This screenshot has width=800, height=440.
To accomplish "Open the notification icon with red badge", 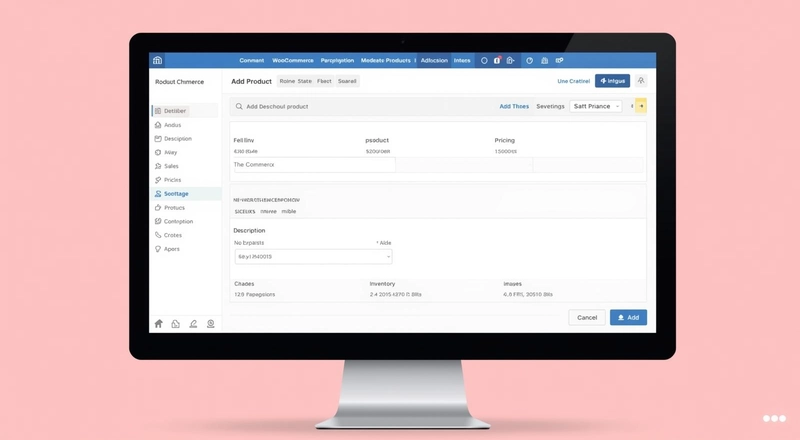I will point(497,60).
